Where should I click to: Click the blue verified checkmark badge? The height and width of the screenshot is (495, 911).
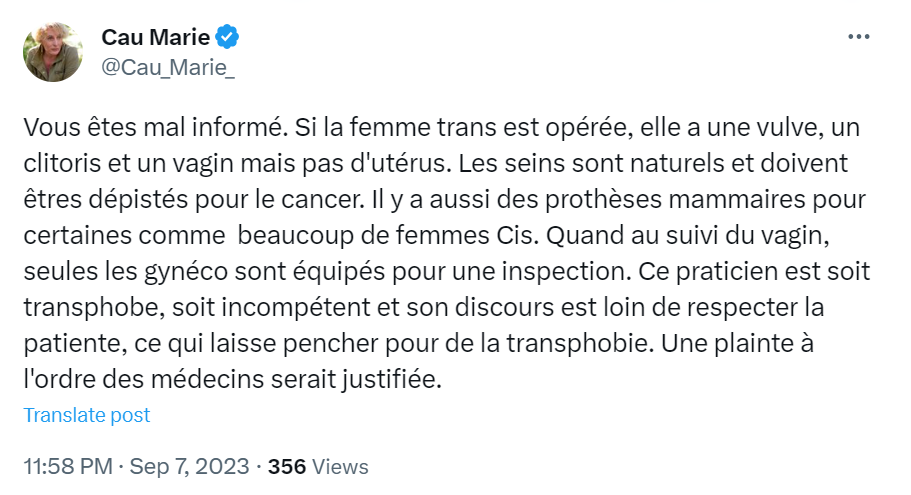coord(227,37)
